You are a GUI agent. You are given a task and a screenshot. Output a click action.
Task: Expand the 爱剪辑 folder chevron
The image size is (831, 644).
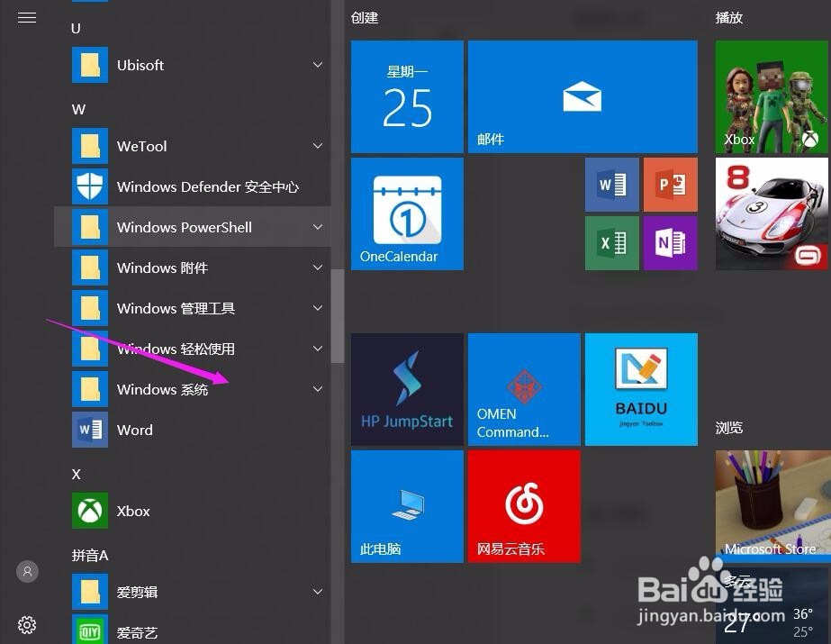[318, 592]
